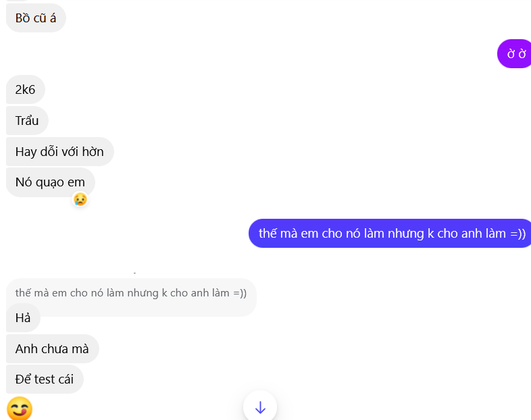Click the scroll-to-bottom down arrow button

click(260, 407)
